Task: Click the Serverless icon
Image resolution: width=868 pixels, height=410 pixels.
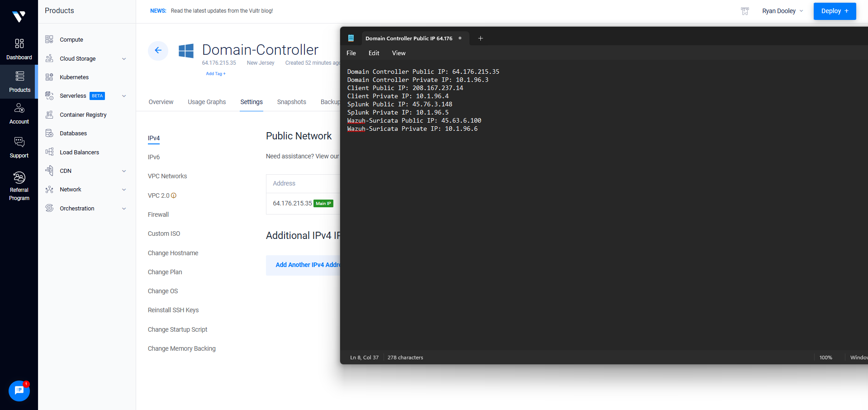Action: (x=49, y=95)
